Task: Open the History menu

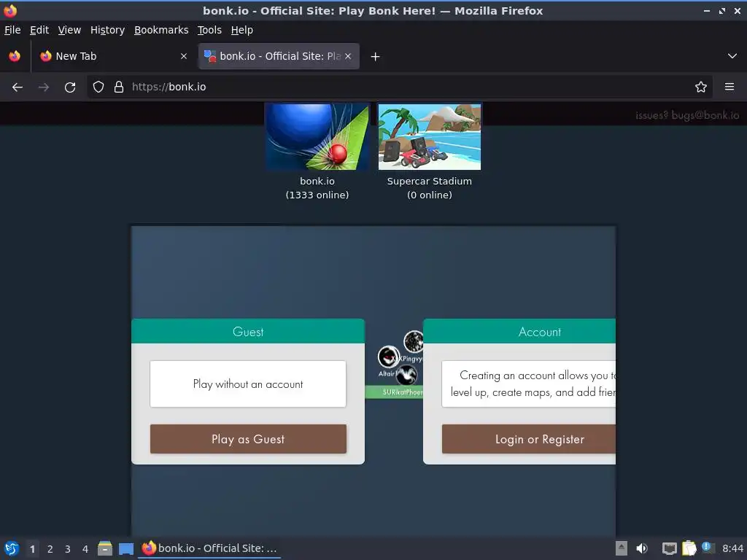Action: click(108, 30)
